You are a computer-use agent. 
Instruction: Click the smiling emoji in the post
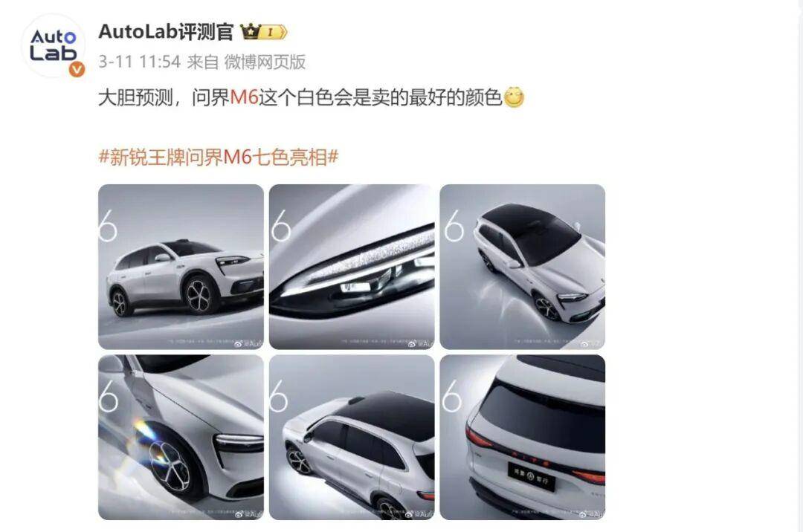(515, 97)
